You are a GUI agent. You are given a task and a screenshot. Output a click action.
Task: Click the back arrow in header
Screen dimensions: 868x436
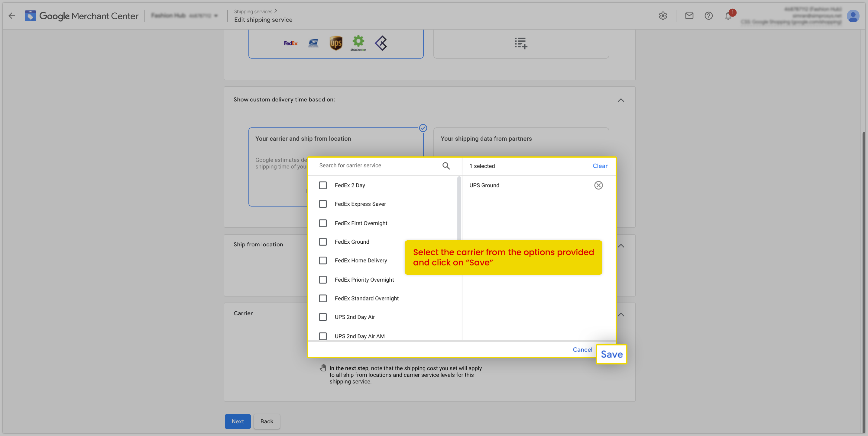coord(12,16)
